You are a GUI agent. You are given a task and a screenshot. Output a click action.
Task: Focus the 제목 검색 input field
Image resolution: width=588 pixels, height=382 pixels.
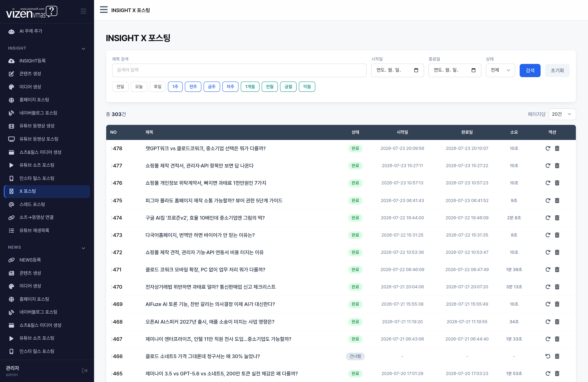coord(239,70)
